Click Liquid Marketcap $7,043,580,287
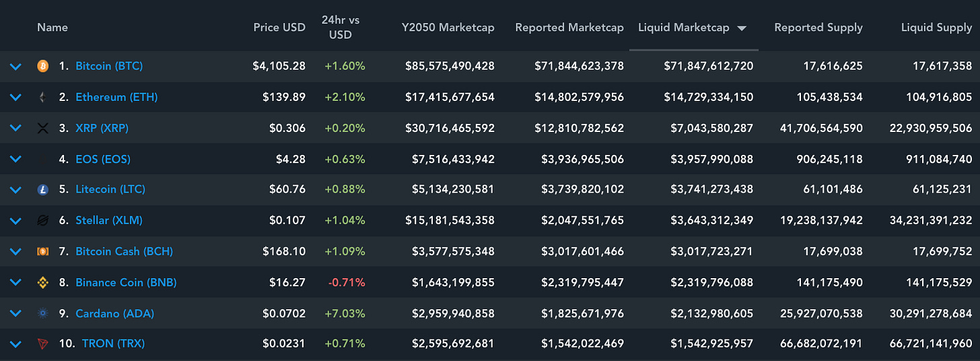Image resolution: width=980 pixels, height=361 pixels. (712, 128)
